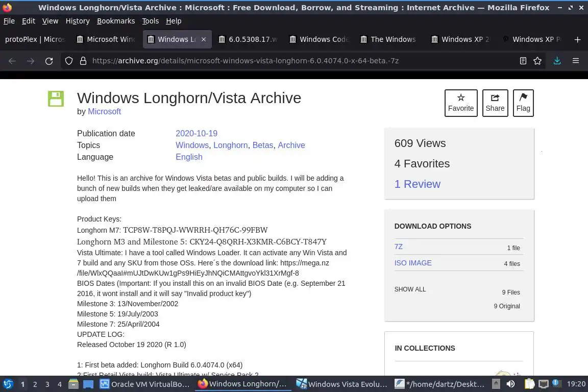Click SHOW ALL download files
The width and height of the screenshot is (588, 392).
410,289
